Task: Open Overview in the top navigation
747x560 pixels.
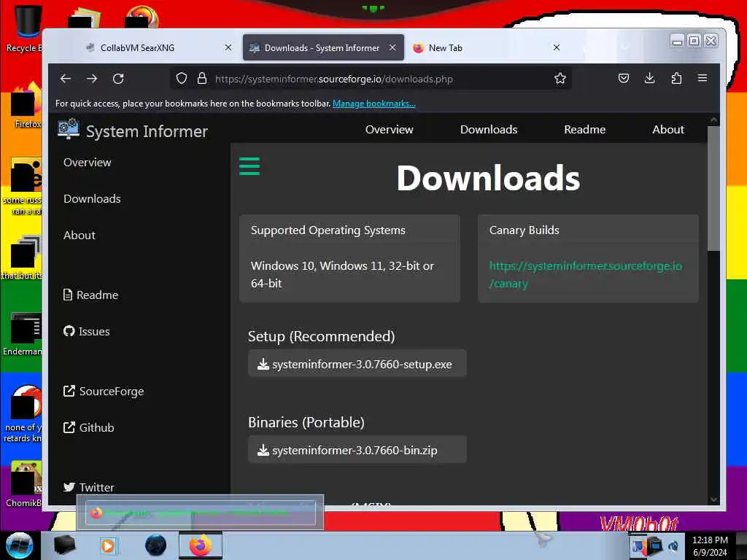Action: coord(390,130)
